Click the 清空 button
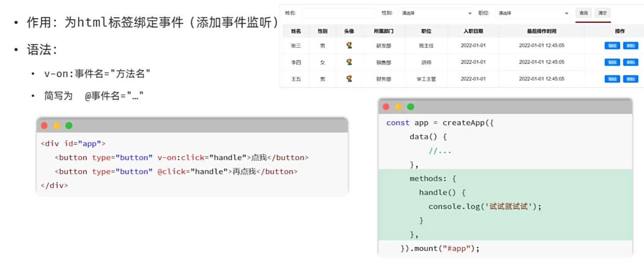Image resolution: width=644 pixels, height=269 pixels. pos(602,13)
